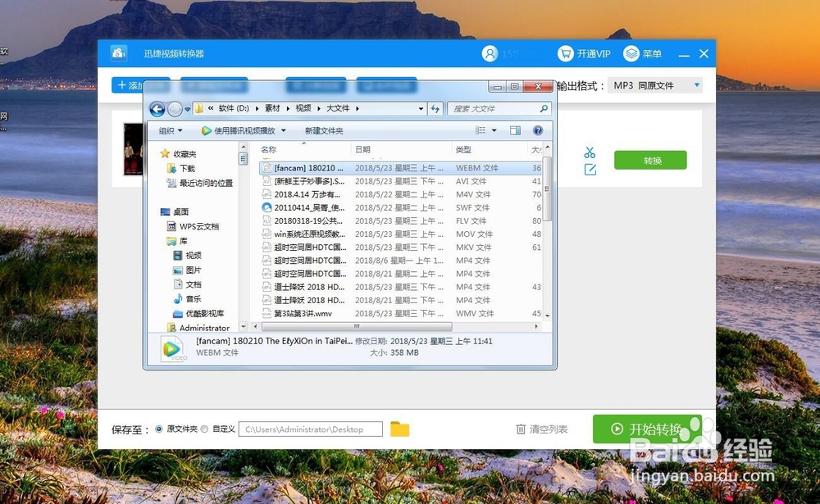Click the back navigation arrow in file dialog
This screenshot has height=504, width=820.
tap(157, 107)
